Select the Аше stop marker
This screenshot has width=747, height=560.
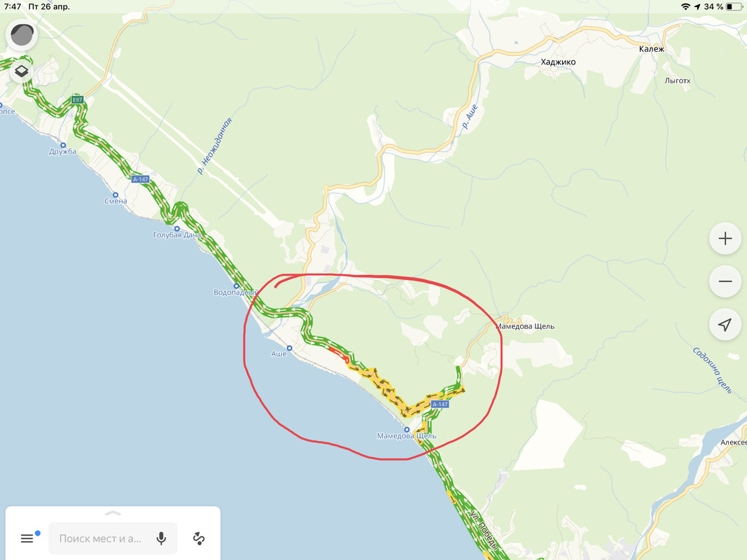click(x=289, y=348)
